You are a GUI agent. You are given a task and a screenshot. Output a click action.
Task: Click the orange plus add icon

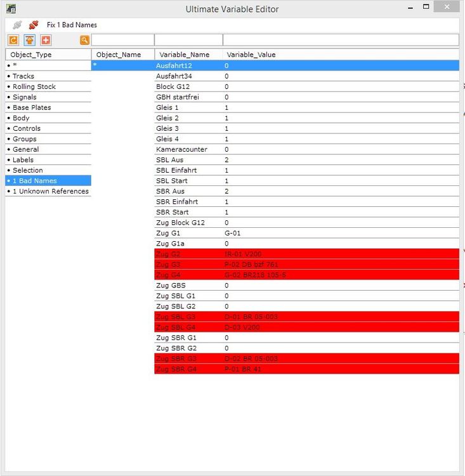click(46, 40)
